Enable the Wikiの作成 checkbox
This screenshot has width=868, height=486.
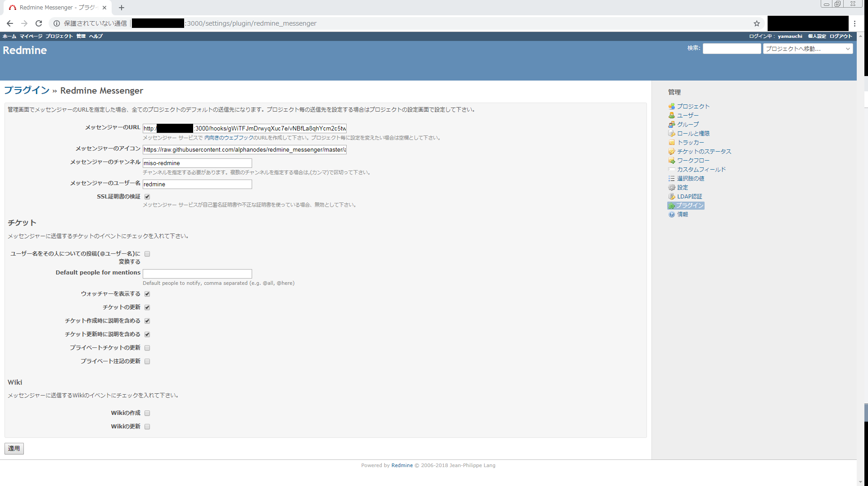coord(147,413)
